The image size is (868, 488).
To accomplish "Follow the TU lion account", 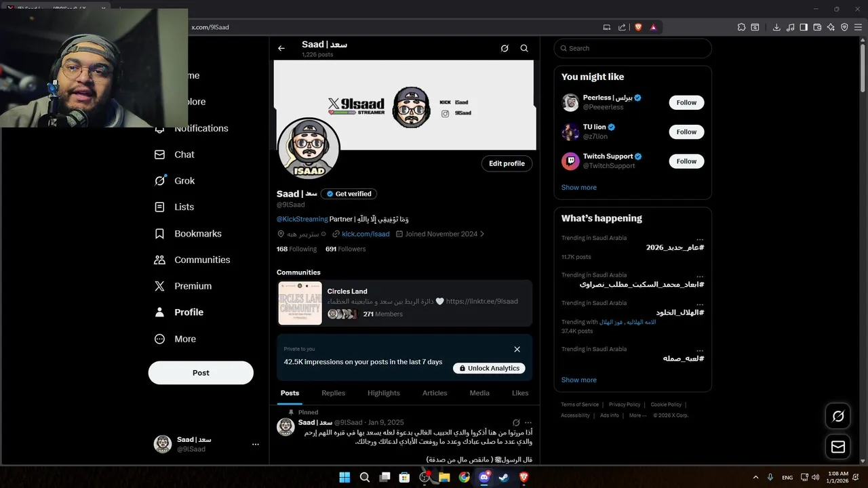I will (686, 131).
